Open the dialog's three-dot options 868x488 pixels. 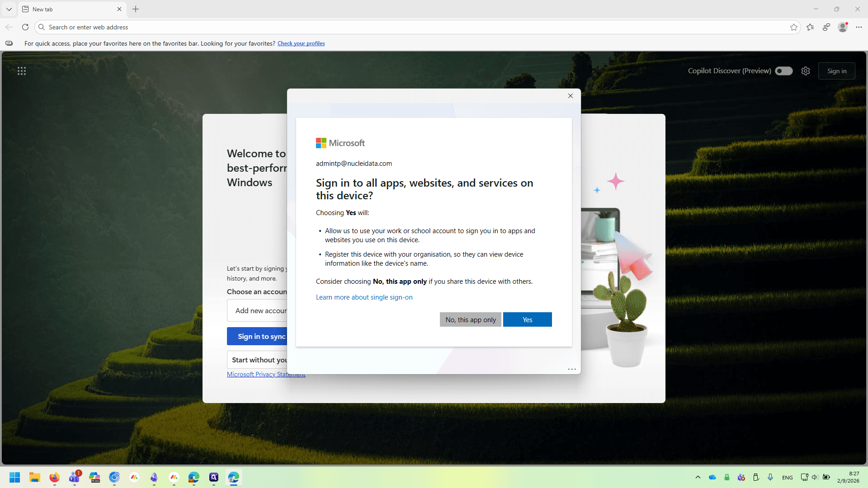[572, 369]
